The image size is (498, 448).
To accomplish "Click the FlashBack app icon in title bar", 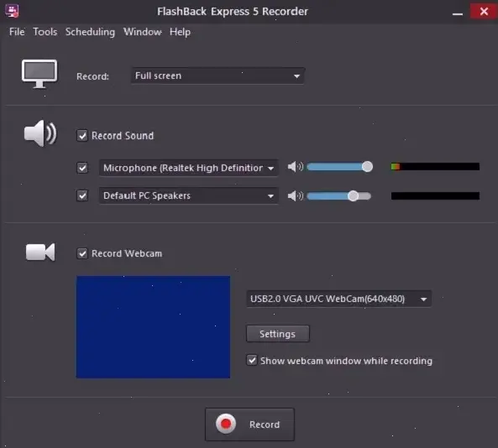I will [x=13, y=11].
